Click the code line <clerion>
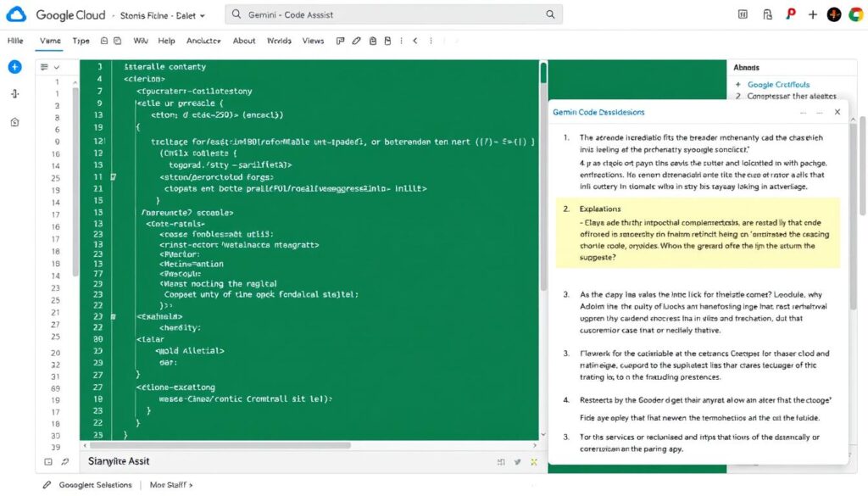Image resolution: width=868 pixels, height=496 pixels. pos(144,79)
